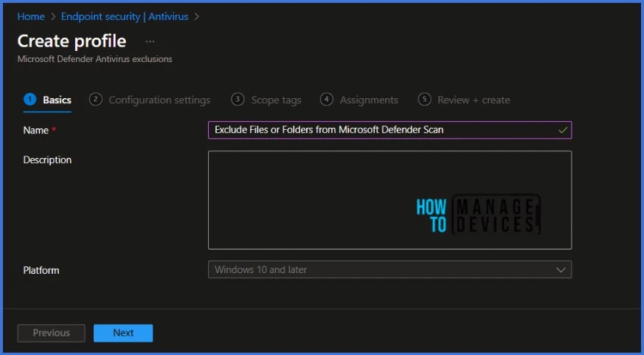Click the Create profile page heading
This screenshot has height=355, width=644.
(x=72, y=41)
